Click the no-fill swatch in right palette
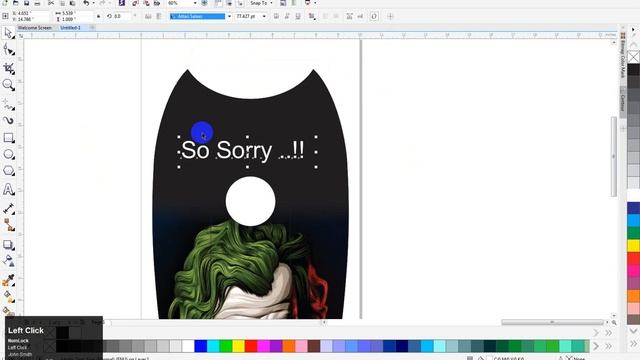This screenshot has height=360, width=640. 633,57
